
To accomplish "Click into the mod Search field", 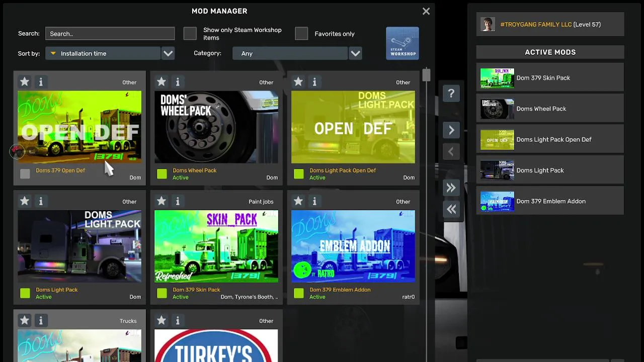I will click(x=110, y=34).
